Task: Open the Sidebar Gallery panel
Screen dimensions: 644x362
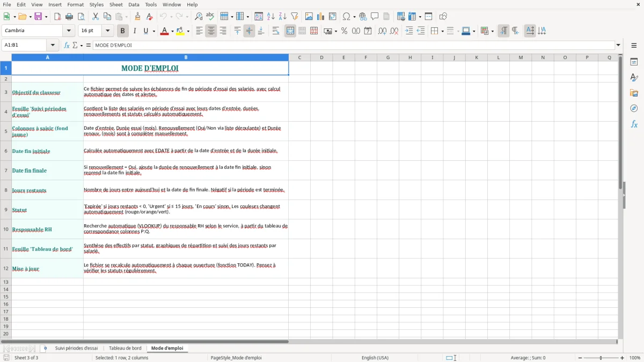Action: (634, 93)
